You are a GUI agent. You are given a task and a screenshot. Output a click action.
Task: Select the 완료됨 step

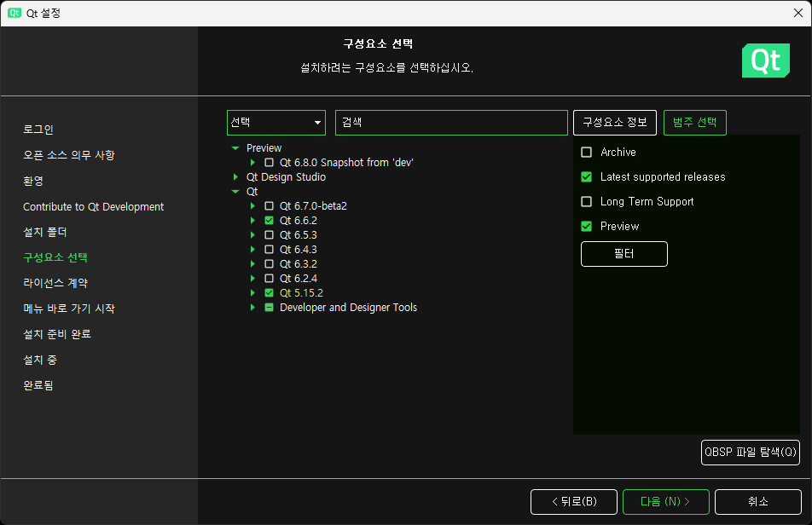[x=38, y=385]
